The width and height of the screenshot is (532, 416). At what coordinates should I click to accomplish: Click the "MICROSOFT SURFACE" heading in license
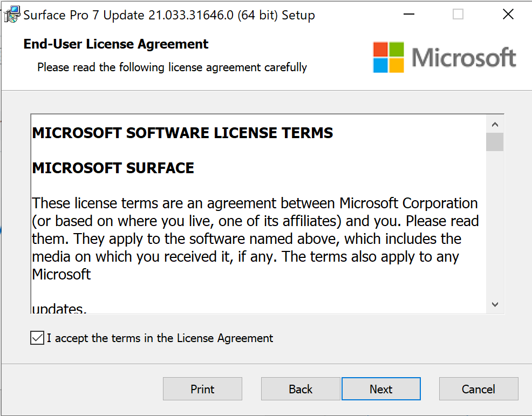(x=113, y=168)
